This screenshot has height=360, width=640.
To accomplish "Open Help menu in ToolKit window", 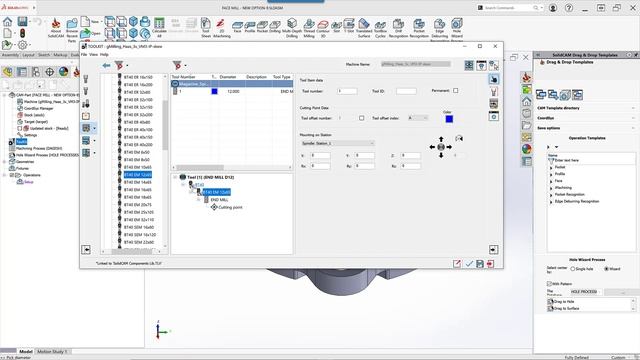I will click(x=104, y=54).
